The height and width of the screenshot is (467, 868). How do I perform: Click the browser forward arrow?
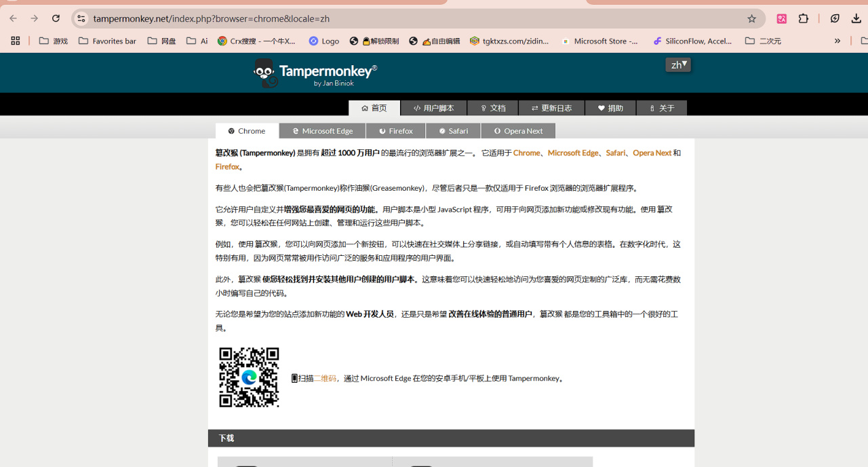pos(35,18)
